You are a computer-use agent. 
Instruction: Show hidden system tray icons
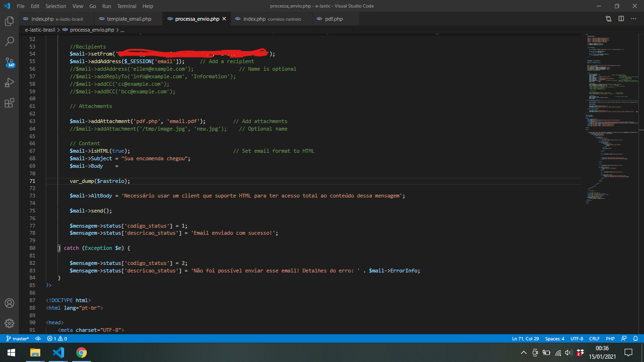pyautogui.click(x=524, y=353)
